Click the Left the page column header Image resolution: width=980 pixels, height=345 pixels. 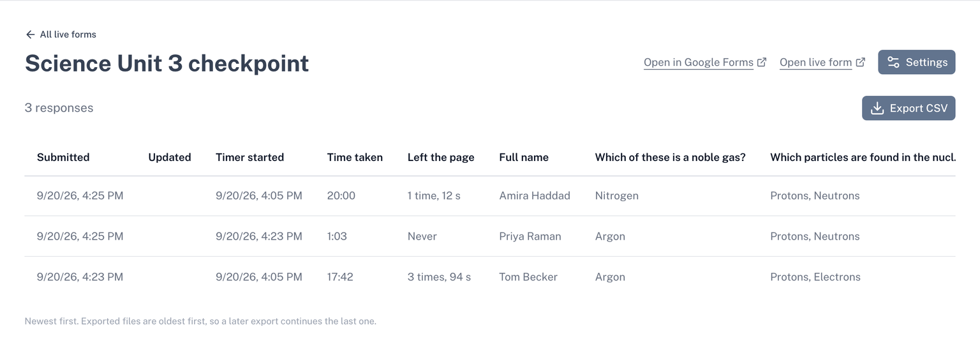point(441,157)
